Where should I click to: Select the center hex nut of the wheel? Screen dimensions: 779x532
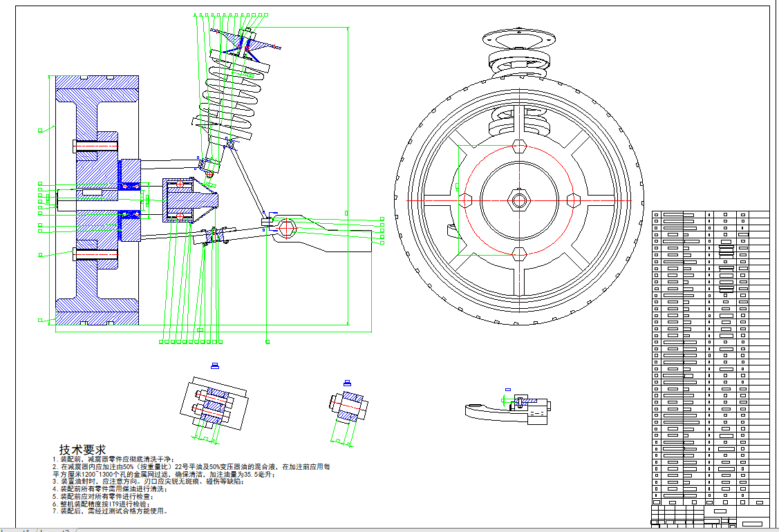coord(518,200)
